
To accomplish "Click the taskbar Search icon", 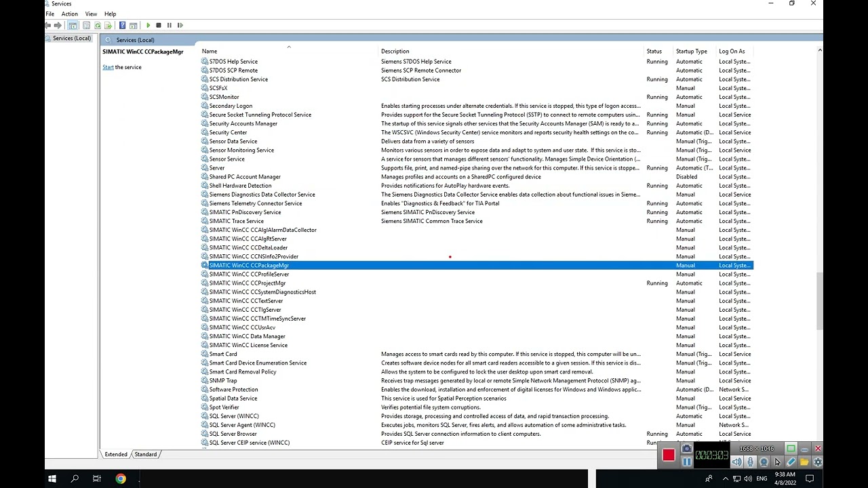I will (75, 479).
